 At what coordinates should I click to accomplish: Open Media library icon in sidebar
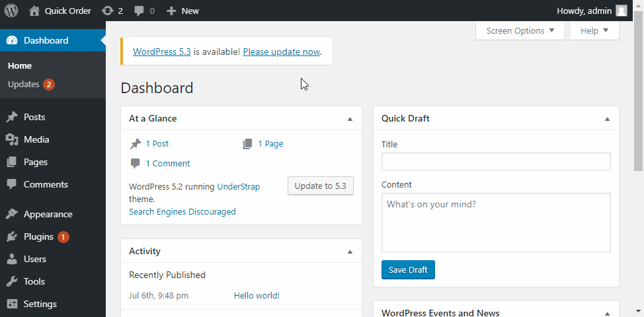12,139
